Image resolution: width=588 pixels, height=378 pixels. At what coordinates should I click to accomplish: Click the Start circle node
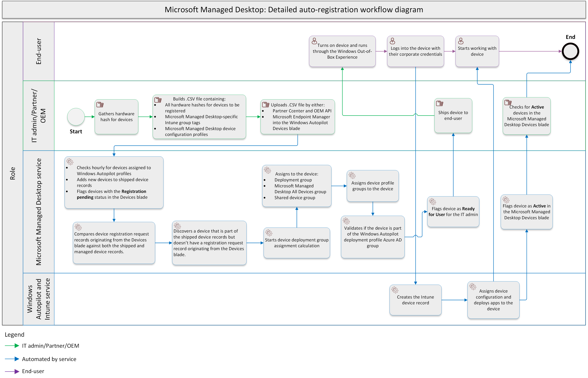click(x=76, y=117)
